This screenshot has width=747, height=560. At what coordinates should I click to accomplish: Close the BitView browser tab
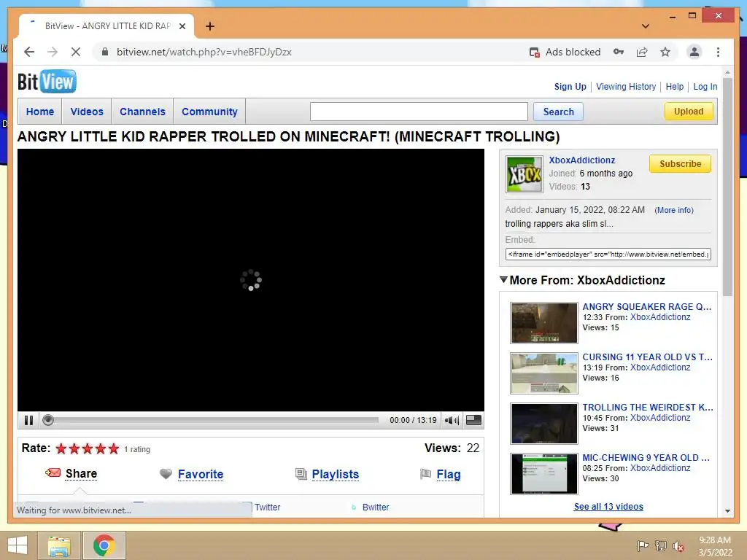[182, 26]
